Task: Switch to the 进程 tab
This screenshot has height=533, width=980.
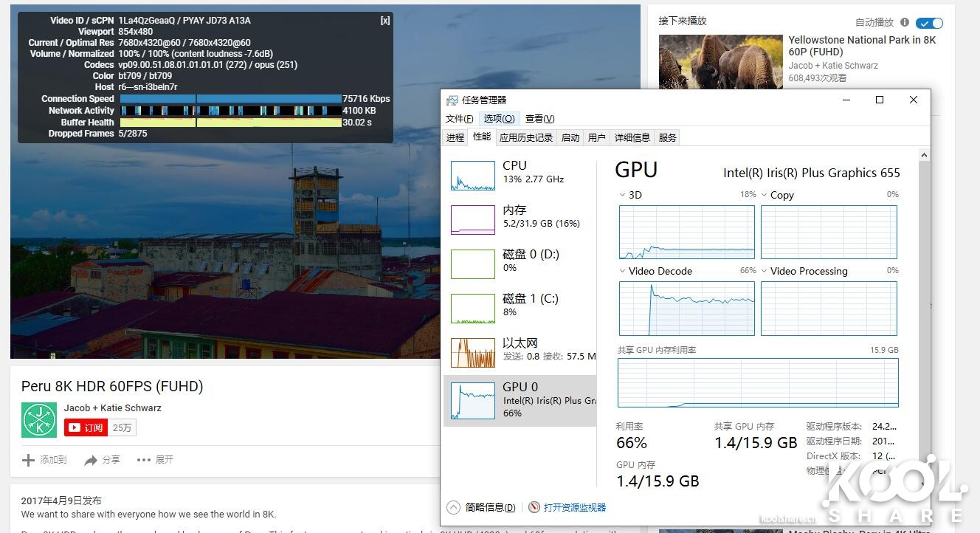Action: (455, 137)
